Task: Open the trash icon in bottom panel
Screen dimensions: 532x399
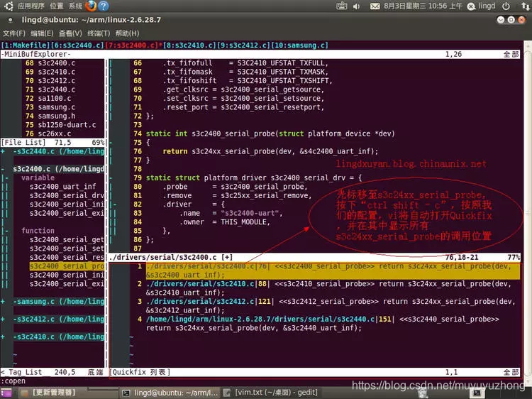Action: 423,393
